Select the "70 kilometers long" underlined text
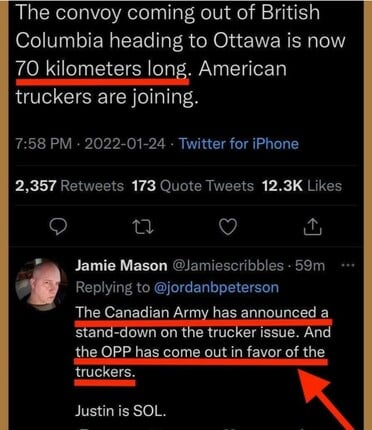 point(102,69)
